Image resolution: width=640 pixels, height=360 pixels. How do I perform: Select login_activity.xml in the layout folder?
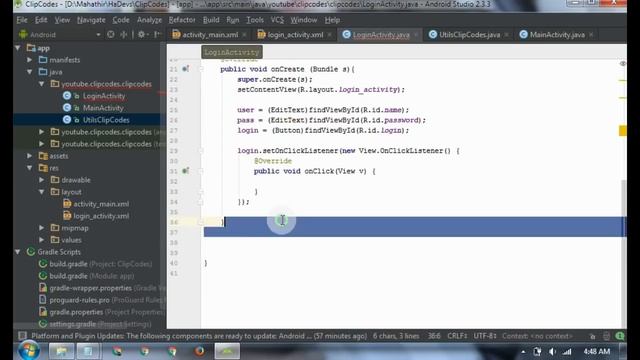(101, 216)
